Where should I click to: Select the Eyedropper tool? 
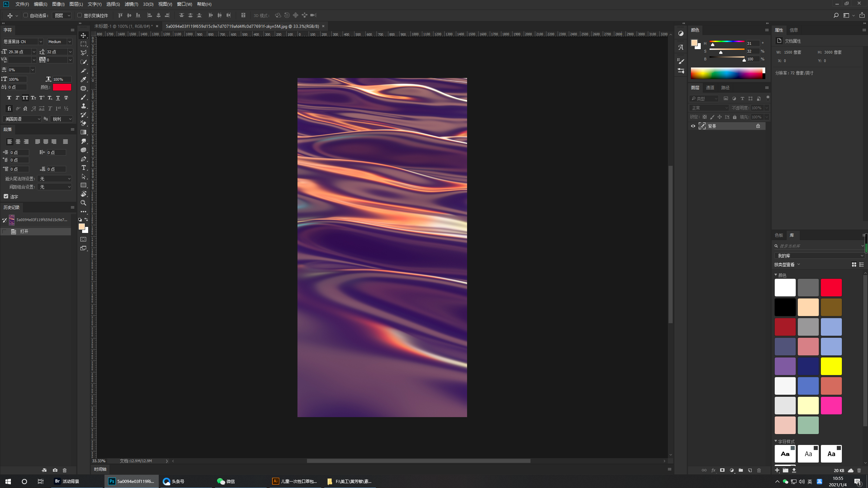[83, 79]
